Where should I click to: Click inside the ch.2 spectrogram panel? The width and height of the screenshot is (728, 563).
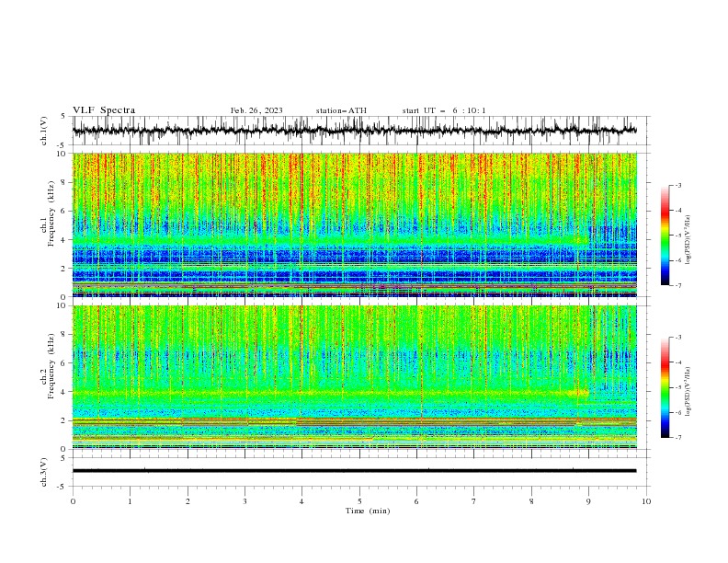pos(354,377)
